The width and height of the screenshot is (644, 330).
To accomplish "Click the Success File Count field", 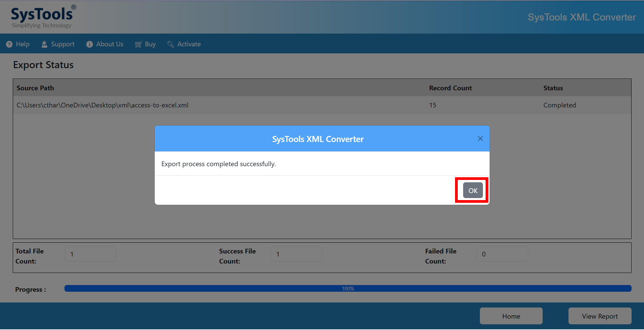I will tap(296, 253).
